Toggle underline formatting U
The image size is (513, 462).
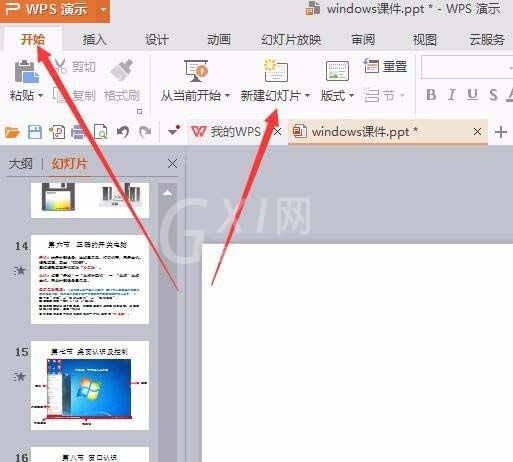click(x=472, y=95)
